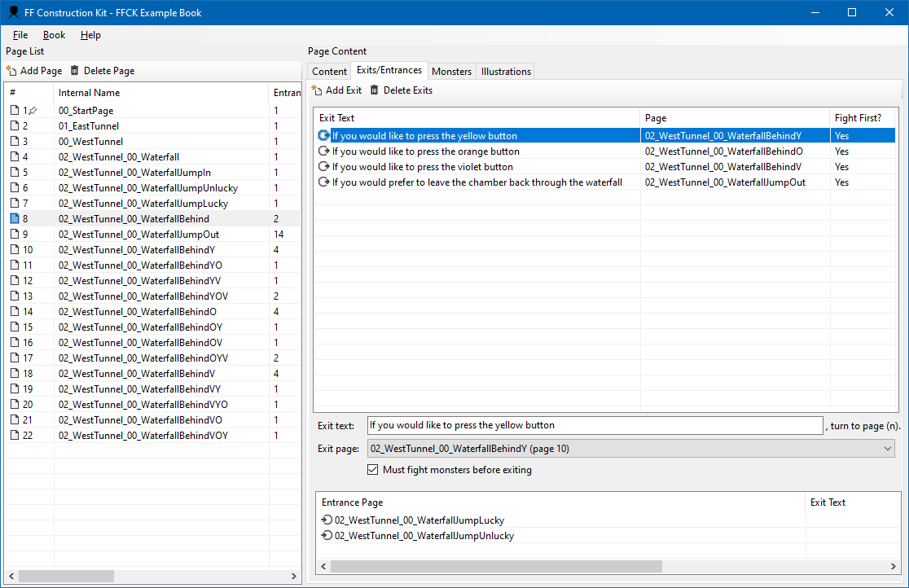Screen dimensions: 909x588
Task: Click the exit icon for the violet button row
Action: (x=324, y=167)
